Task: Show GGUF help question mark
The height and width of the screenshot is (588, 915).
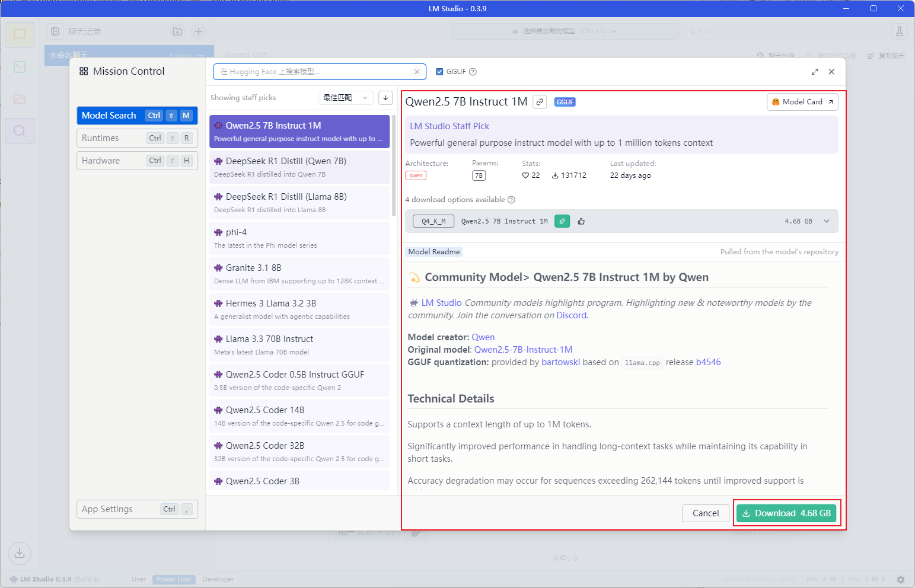Action: pos(473,72)
